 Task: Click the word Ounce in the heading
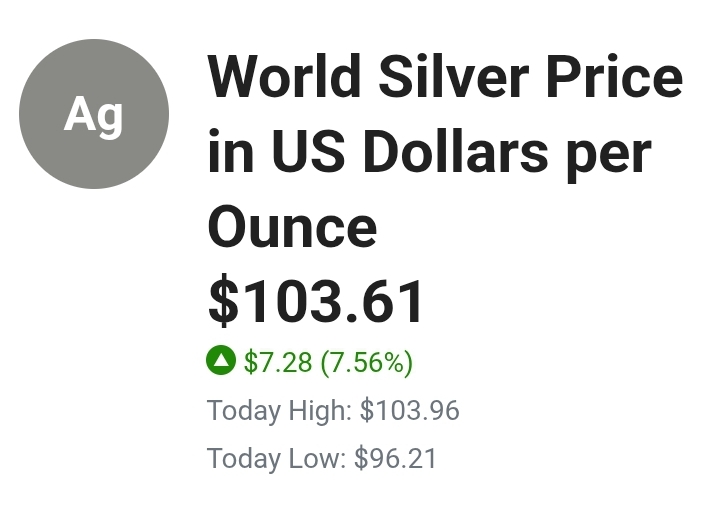292,227
